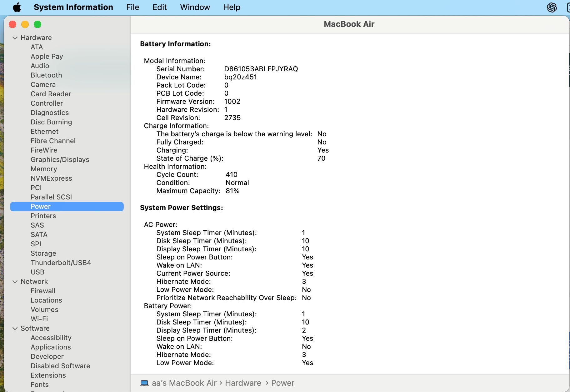Select ATA in the sidebar

(x=37, y=47)
